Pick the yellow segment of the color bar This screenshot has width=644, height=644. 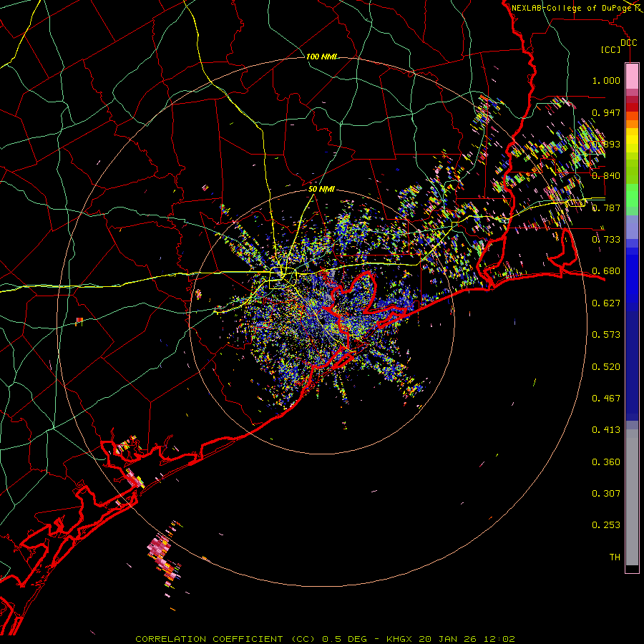pyautogui.click(x=632, y=141)
